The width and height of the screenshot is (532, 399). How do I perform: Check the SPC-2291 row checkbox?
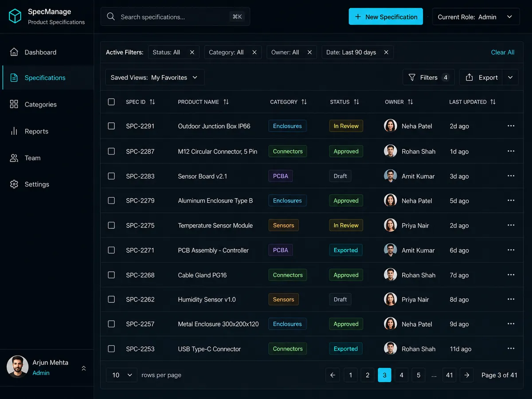(x=111, y=126)
